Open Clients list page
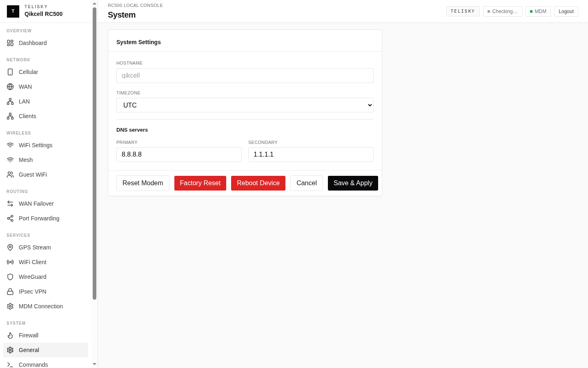588x368 pixels. click(46, 116)
